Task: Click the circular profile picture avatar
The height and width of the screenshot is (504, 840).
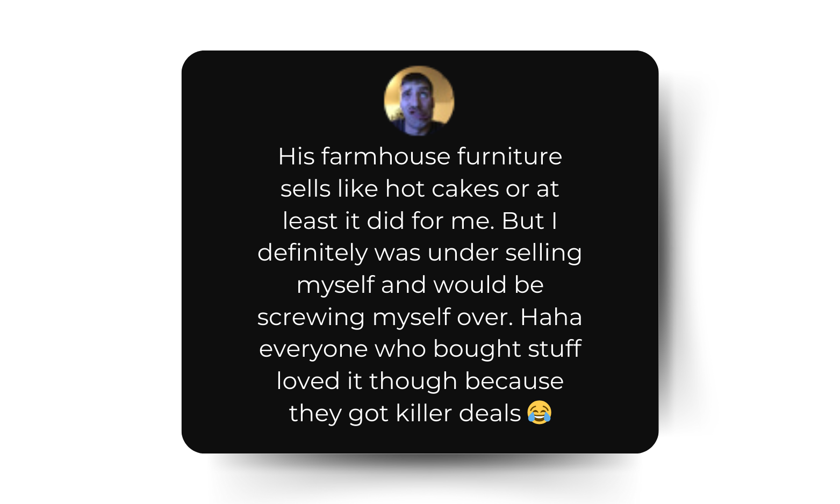Action: (x=419, y=101)
